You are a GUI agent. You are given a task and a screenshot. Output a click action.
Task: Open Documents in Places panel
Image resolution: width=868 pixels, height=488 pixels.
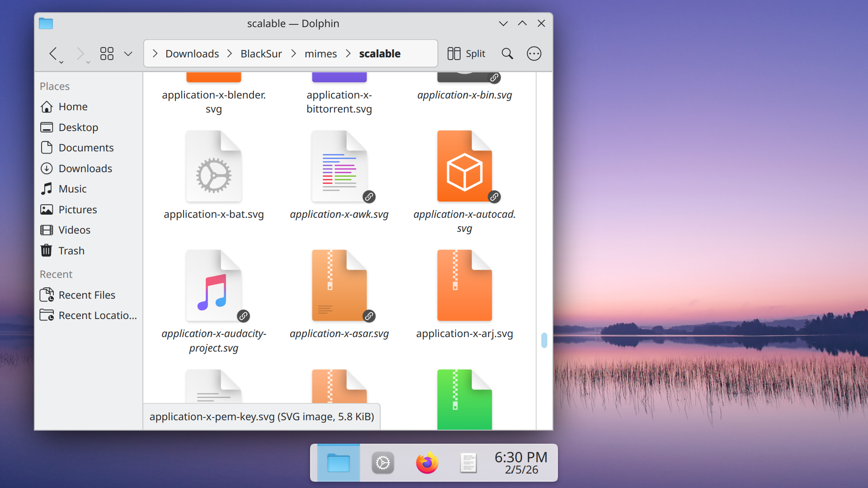pyautogui.click(x=89, y=148)
